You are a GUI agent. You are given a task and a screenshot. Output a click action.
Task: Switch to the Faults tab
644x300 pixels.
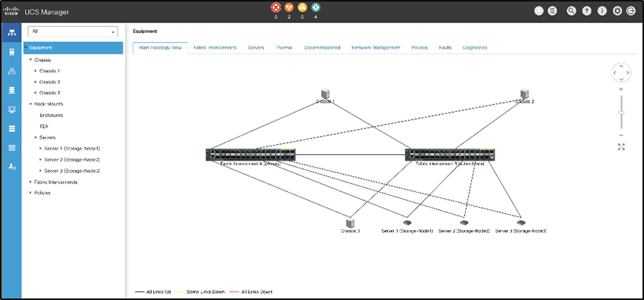pos(445,48)
